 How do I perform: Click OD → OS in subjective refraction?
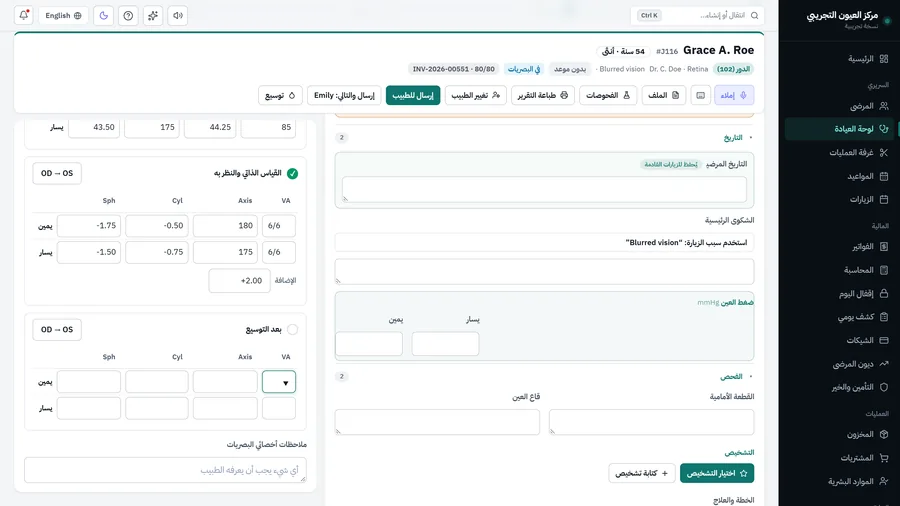pos(57,173)
